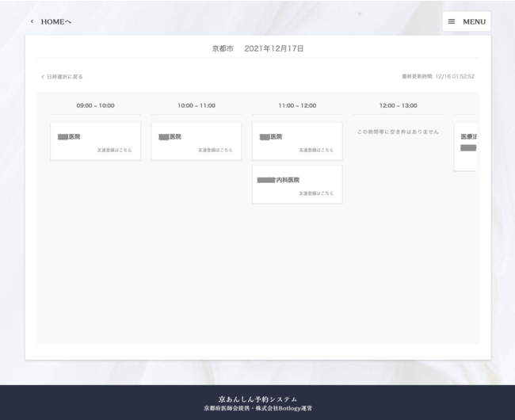The width and height of the screenshot is (515, 420).
Task: Click the back chevron beside HOMEへ
Action: 32,21
